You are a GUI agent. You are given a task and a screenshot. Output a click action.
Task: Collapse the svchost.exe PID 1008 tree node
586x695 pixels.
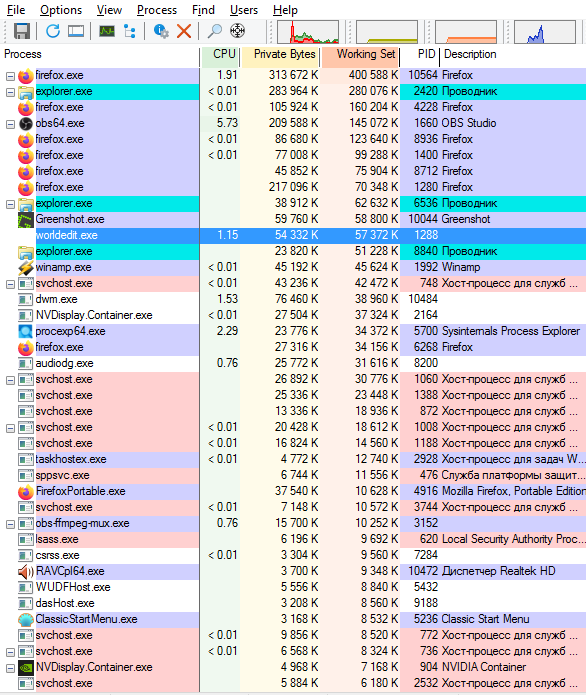pos(10,429)
